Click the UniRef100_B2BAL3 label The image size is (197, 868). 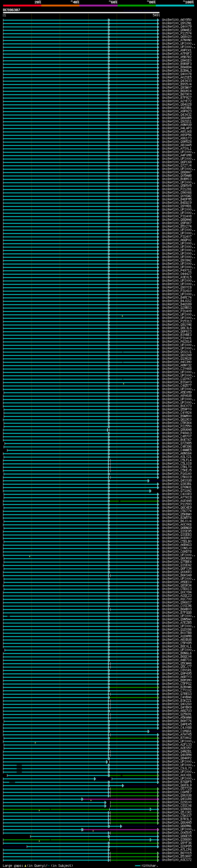177,71
